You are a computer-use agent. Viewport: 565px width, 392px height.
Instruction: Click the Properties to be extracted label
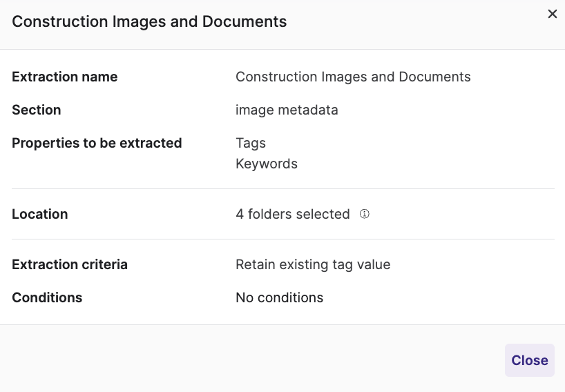point(97,143)
